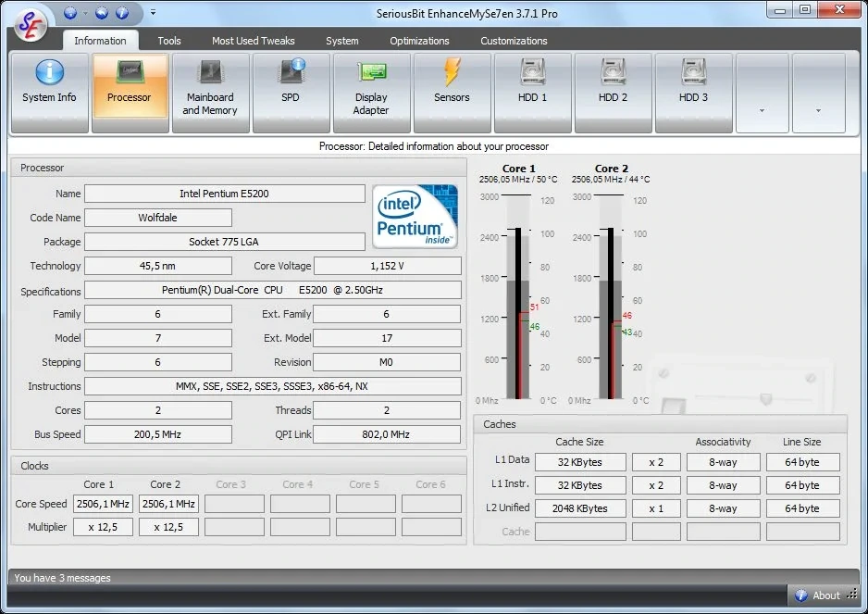
Task: View HDD 2 drive information
Action: tap(613, 94)
